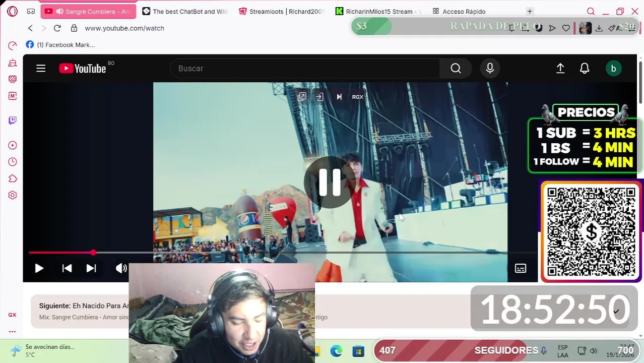Image resolution: width=644 pixels, height=363 pixels.
Task: Switch ESP LAA keyboard language
Action: (563, 351)
